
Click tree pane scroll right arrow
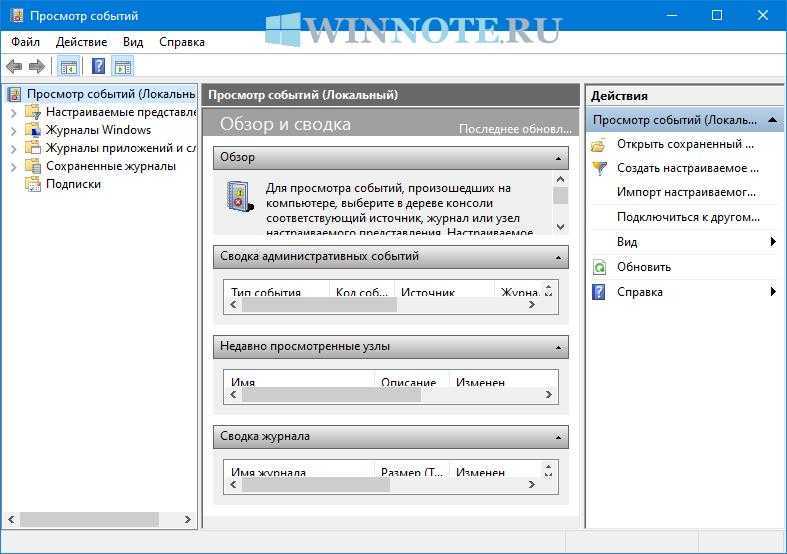coord(188,519)
